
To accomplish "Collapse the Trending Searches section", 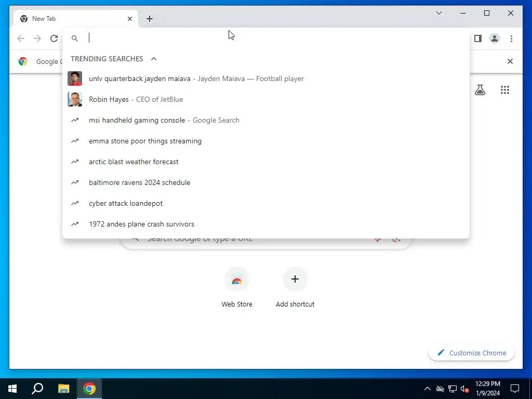I will 154,59.
